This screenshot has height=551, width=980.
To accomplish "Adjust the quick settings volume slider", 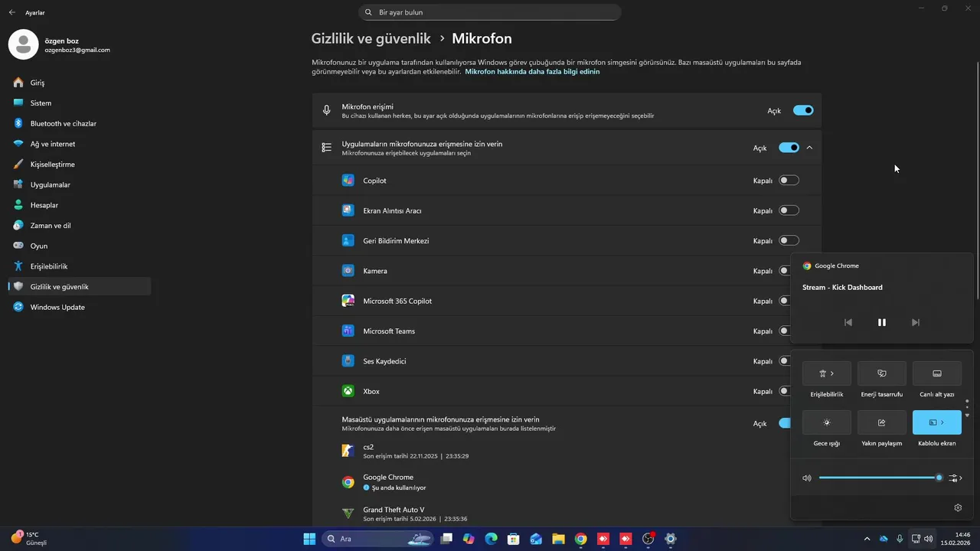I will (x=880, y=478).
